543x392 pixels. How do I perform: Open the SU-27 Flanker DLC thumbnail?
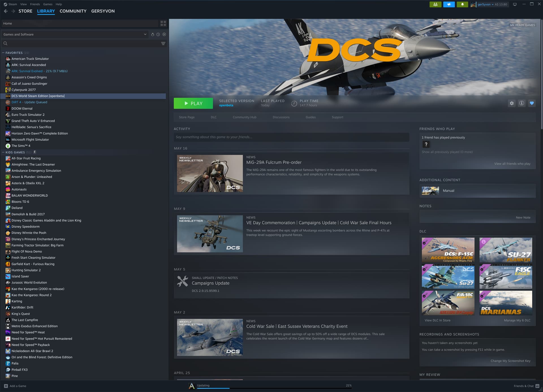[x=506, y=250]
